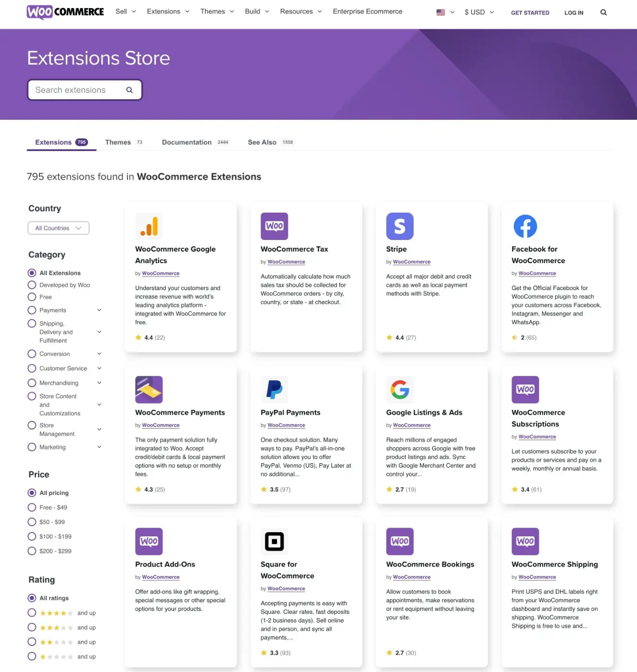The width and height of the screenshot is (637, 672).
Task: Open the WooCommerce Google Analytics icon
Action: [149, 226]
